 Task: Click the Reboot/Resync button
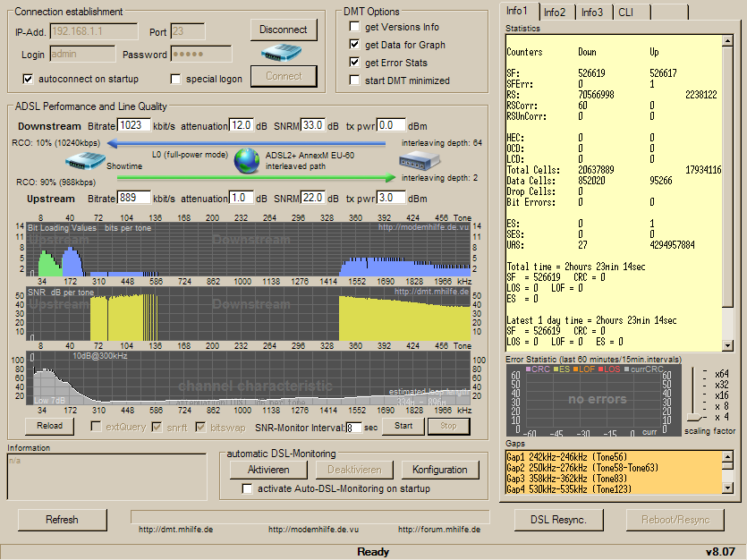(x=675, y=520)
